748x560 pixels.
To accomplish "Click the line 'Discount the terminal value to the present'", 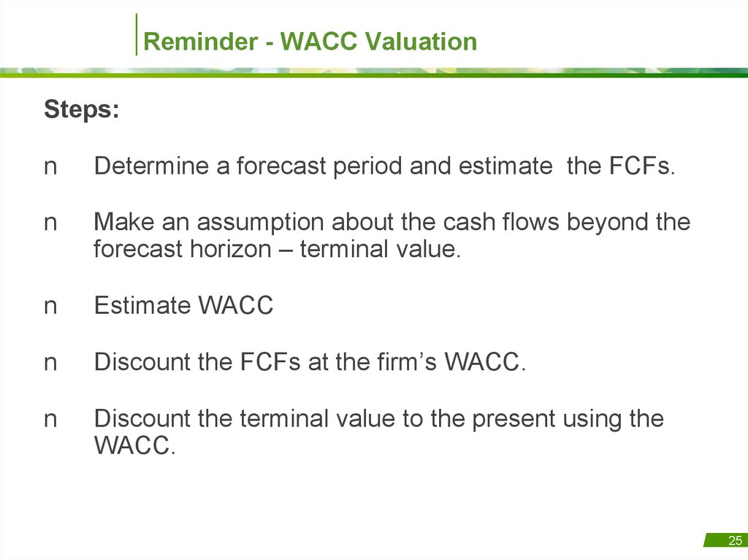I will tap(379, 419).
